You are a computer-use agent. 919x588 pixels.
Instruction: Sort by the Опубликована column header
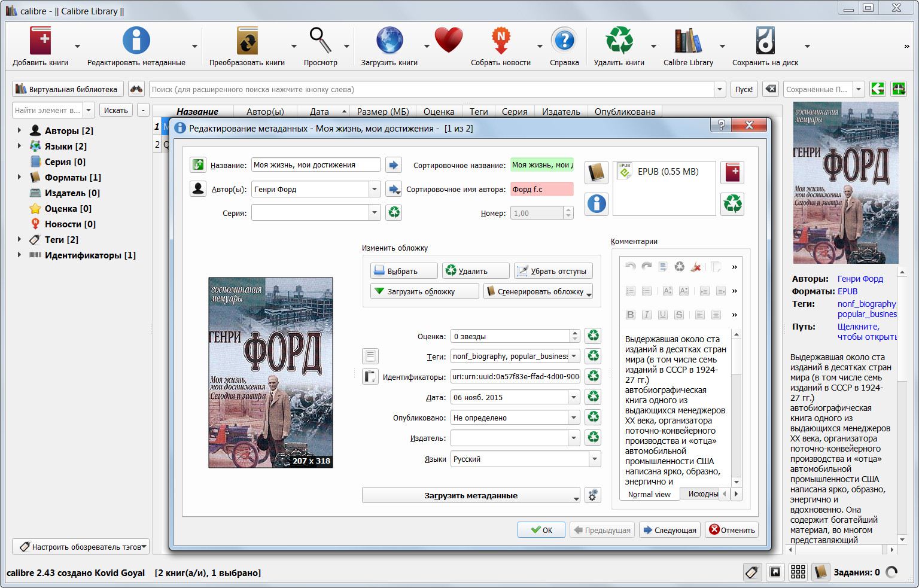point(625,111)
